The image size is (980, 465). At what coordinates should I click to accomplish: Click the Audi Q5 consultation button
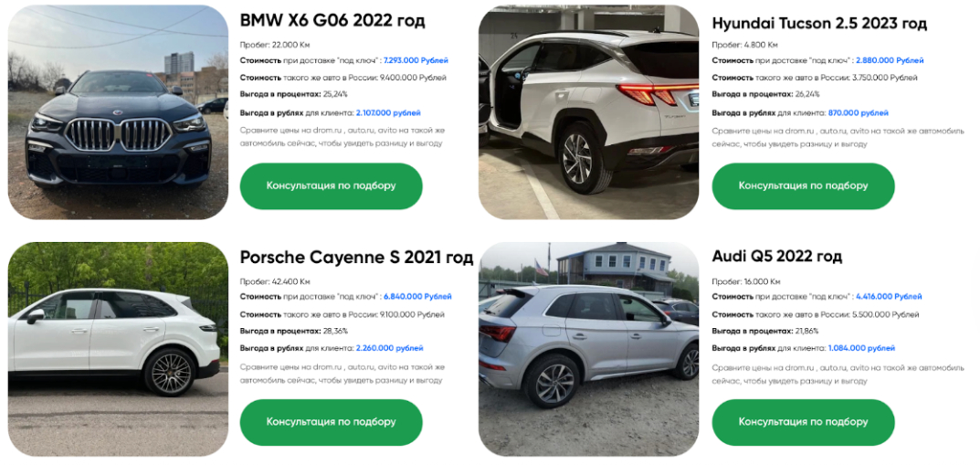click(x=803, y=422)
